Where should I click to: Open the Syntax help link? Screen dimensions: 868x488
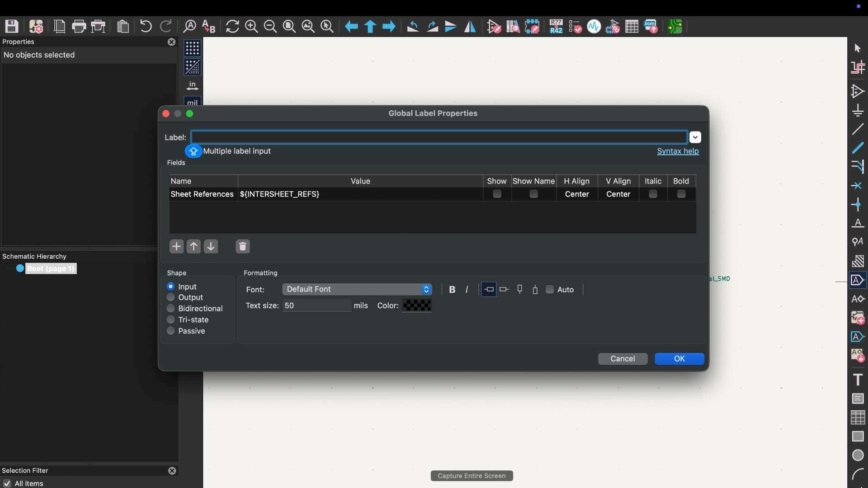coord(677,151)
